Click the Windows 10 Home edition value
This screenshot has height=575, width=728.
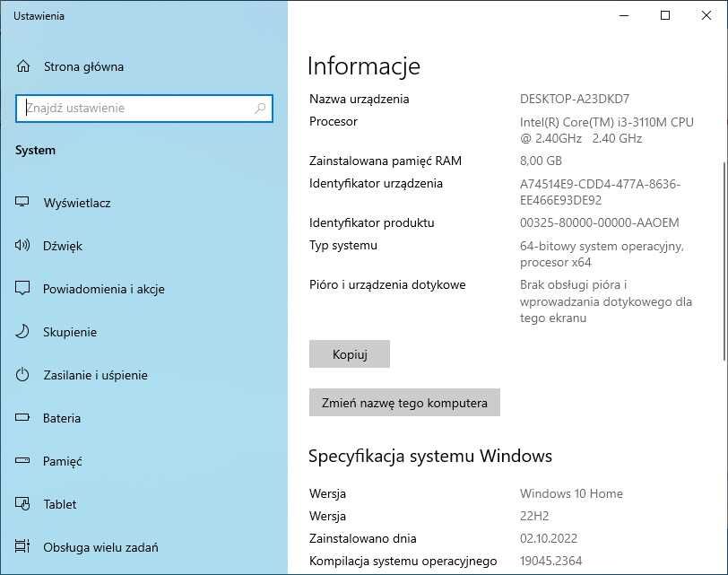[x=571, y=493]
